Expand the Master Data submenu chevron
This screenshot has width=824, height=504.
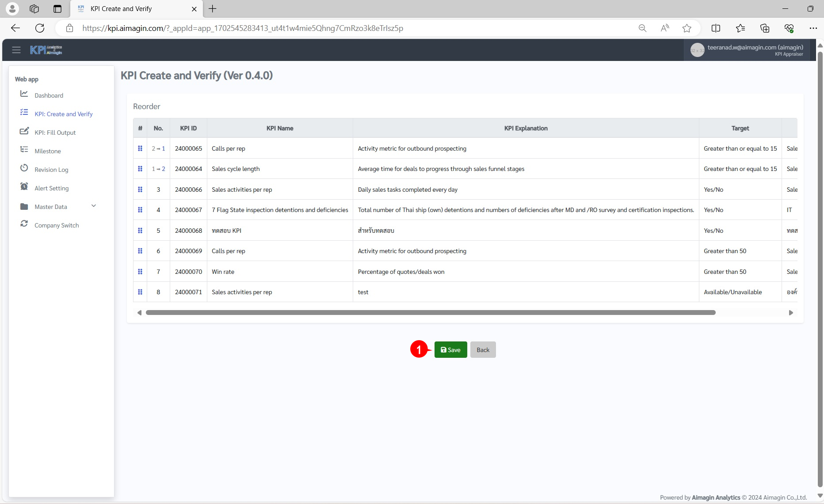(x=94, y=206)
